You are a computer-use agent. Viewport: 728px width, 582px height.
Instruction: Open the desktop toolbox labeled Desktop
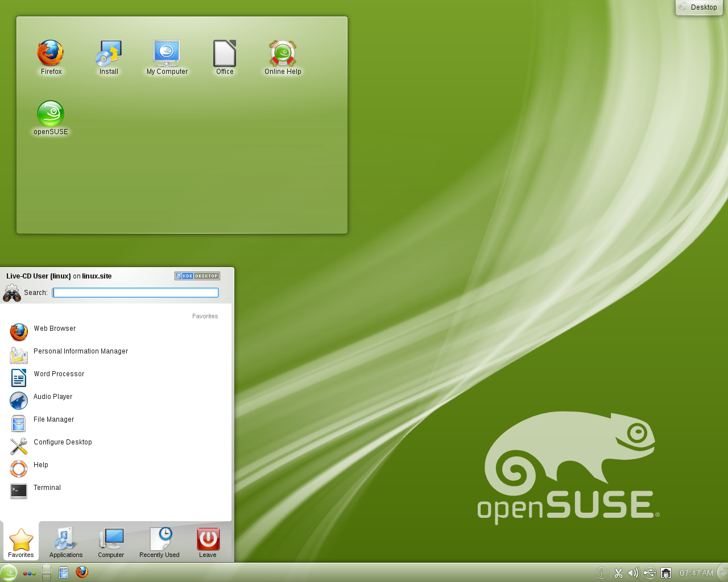pos(698,7)
